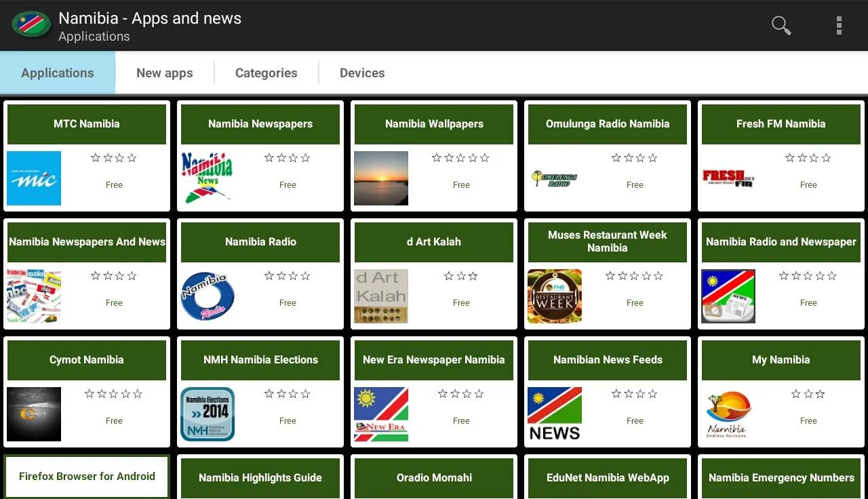
Task: Open EduNet Namibia WebApp title
Action: [x=608, y=478]
